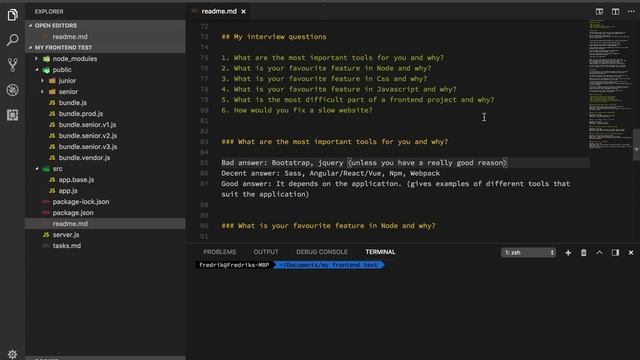
Task: Open the Extensions view icon
Action: [x=12, y=115]
